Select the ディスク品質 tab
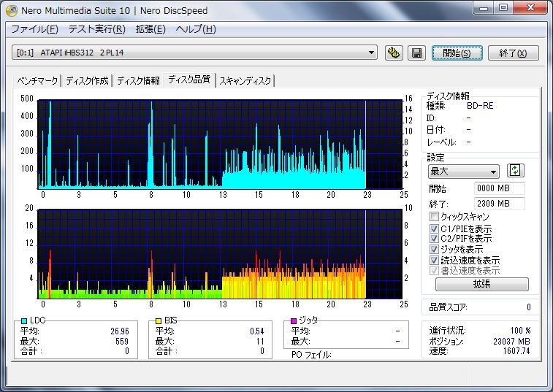 (189, 80)
